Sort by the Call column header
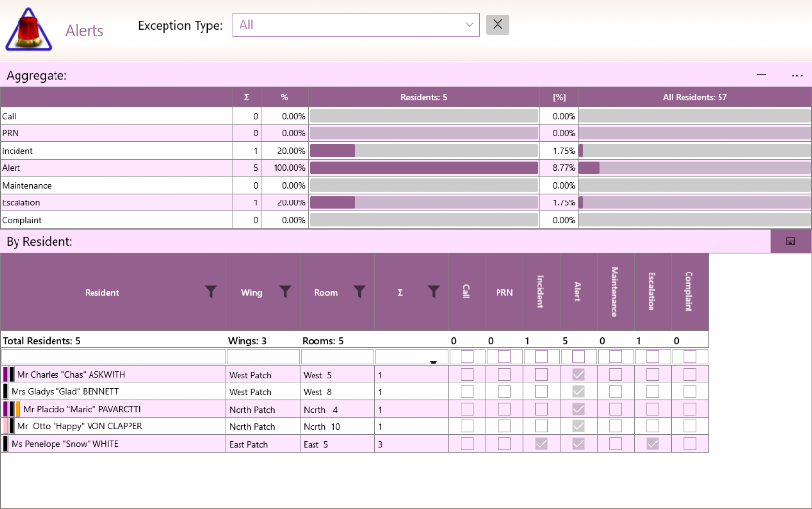The height and width of the screenshot is (509, 812). tap(466, 292)
